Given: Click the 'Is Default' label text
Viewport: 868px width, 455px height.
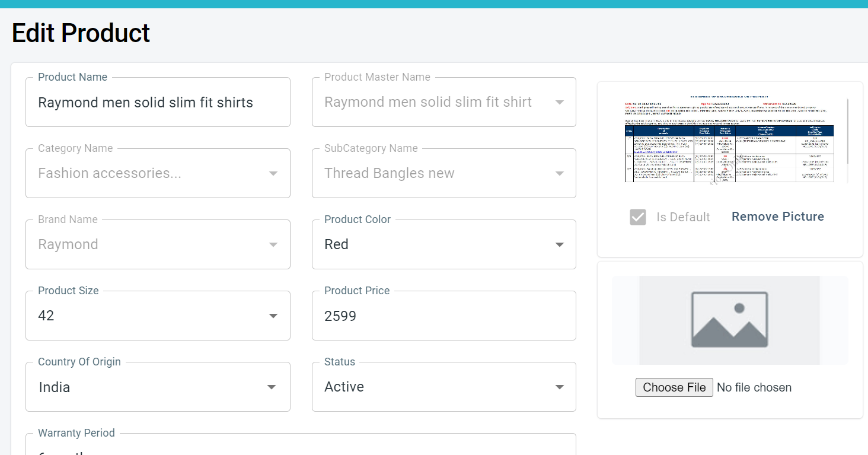Looking at the screenshot, I should point(683,217).
